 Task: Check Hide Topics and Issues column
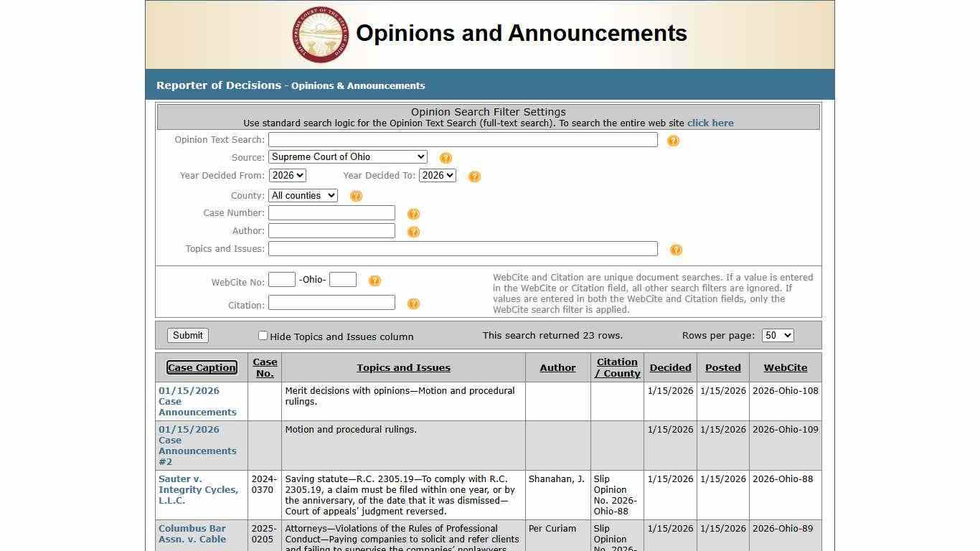click(x=263, y=335)
